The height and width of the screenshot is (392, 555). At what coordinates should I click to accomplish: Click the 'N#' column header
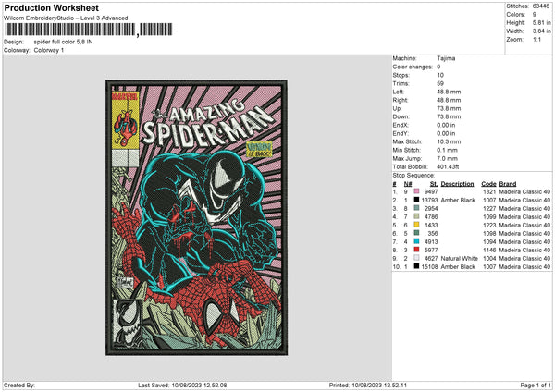408,184
